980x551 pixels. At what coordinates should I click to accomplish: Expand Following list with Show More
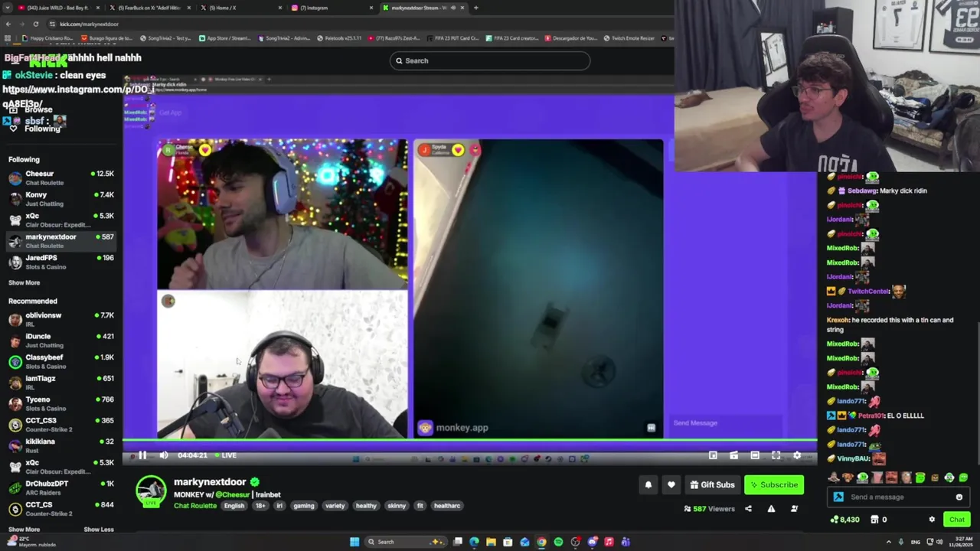(x=24, y=283)
